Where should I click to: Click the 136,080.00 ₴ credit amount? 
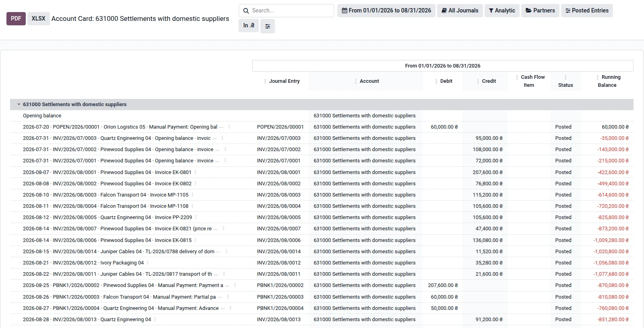pyautogui.click(x=487, y=240)
